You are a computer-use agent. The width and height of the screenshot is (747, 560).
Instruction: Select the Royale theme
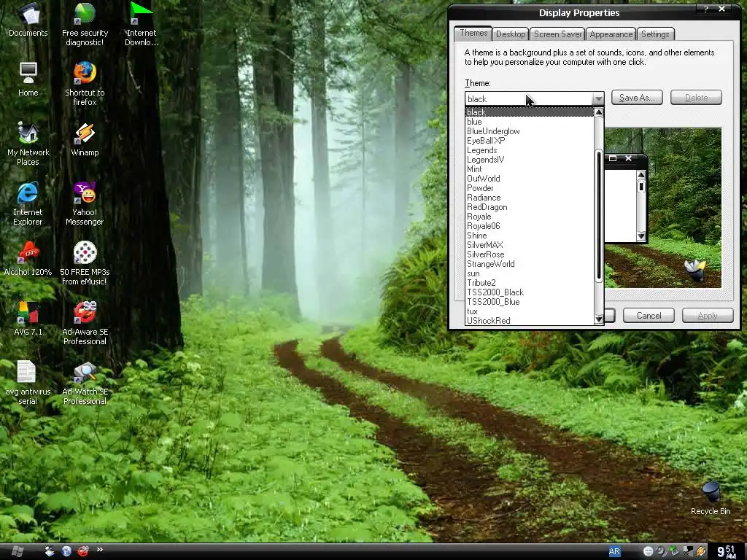click(x=530, y=217)
